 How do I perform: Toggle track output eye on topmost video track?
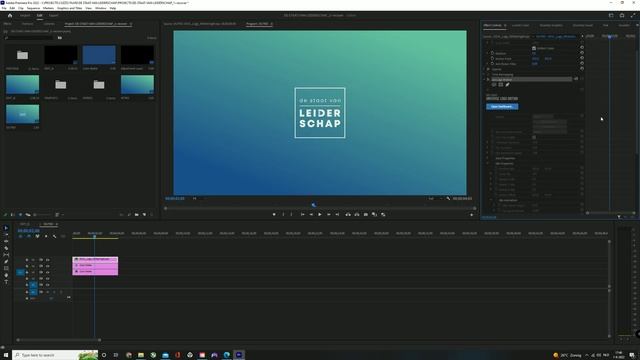[x=47, y=260]
